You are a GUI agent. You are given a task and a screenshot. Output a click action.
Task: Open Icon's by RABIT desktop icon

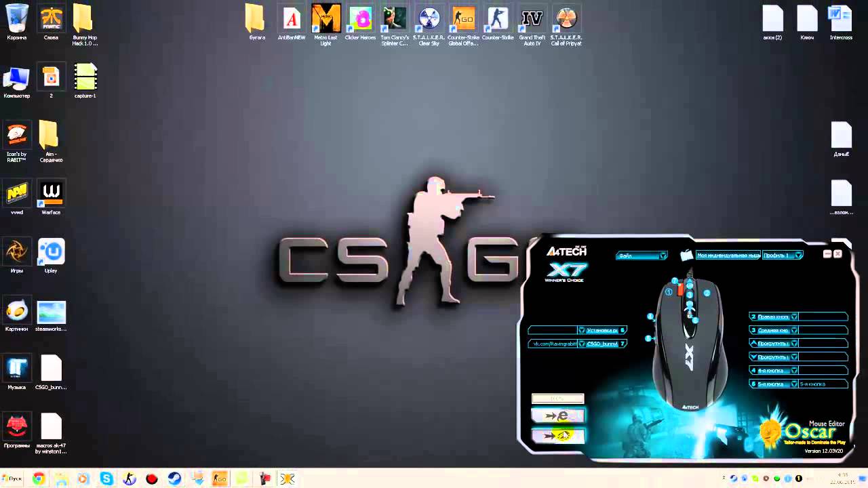point(16,142)
